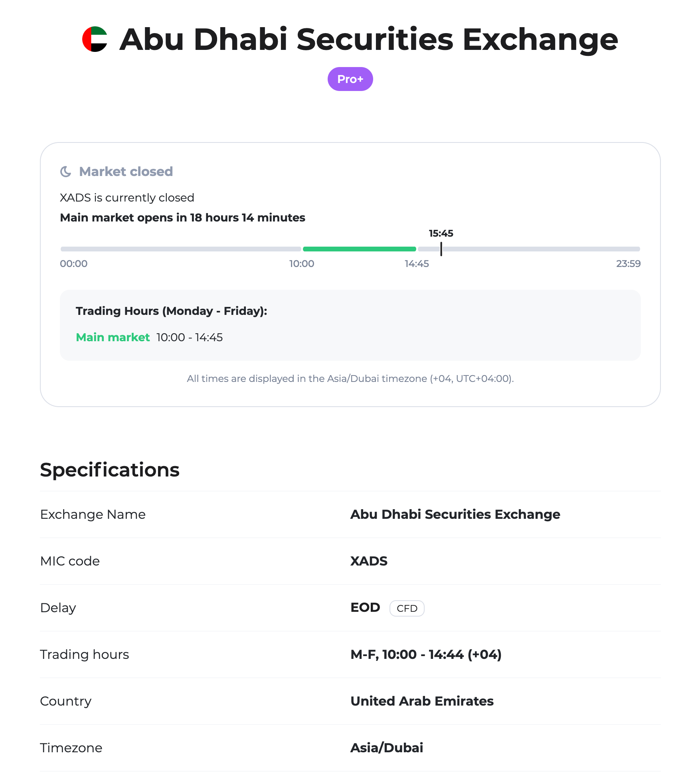Toggle the Main market hours highlight
This screenshot has width=700, height=783.
coord(113,337)
